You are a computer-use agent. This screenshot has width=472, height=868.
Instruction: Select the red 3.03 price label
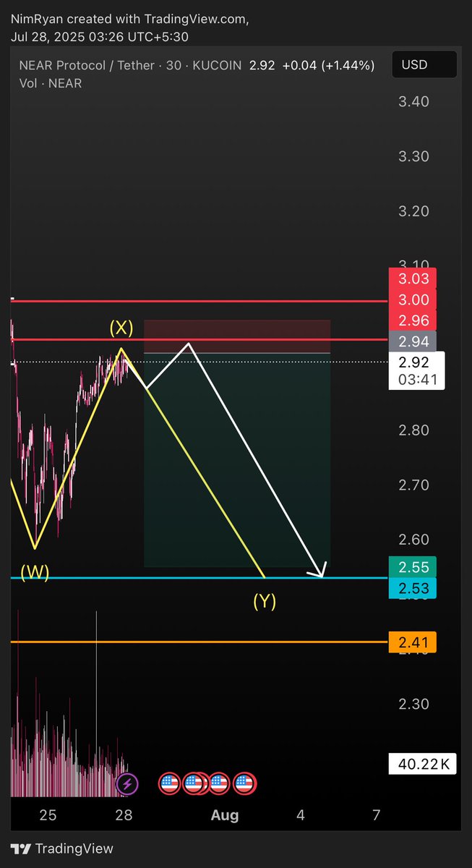click(412, 278)
